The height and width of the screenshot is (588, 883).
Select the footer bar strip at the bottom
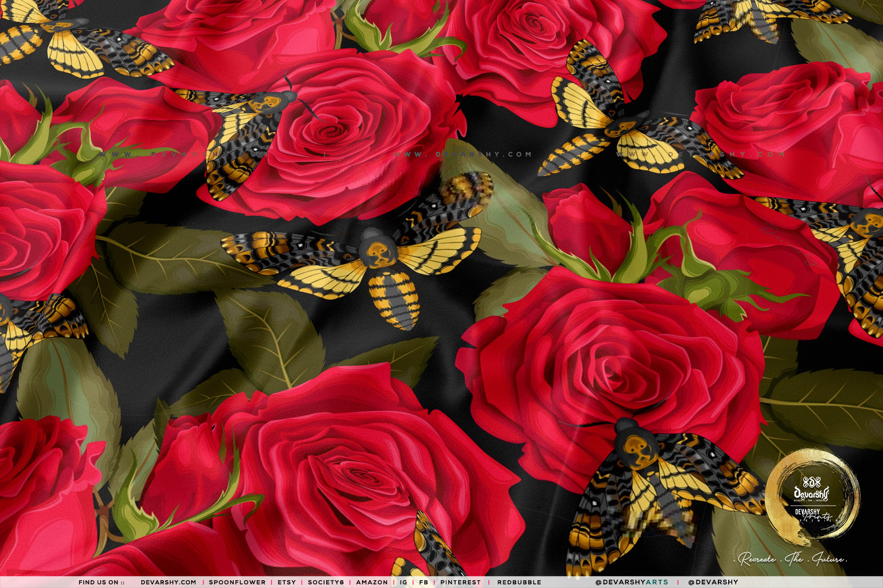pyautogui.click(x=441, y=582)
